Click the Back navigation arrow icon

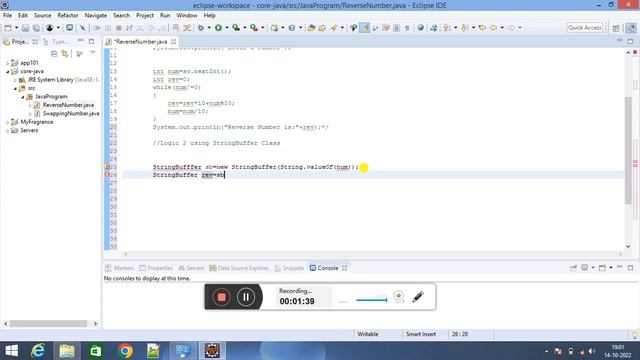(x=493, y=28)
